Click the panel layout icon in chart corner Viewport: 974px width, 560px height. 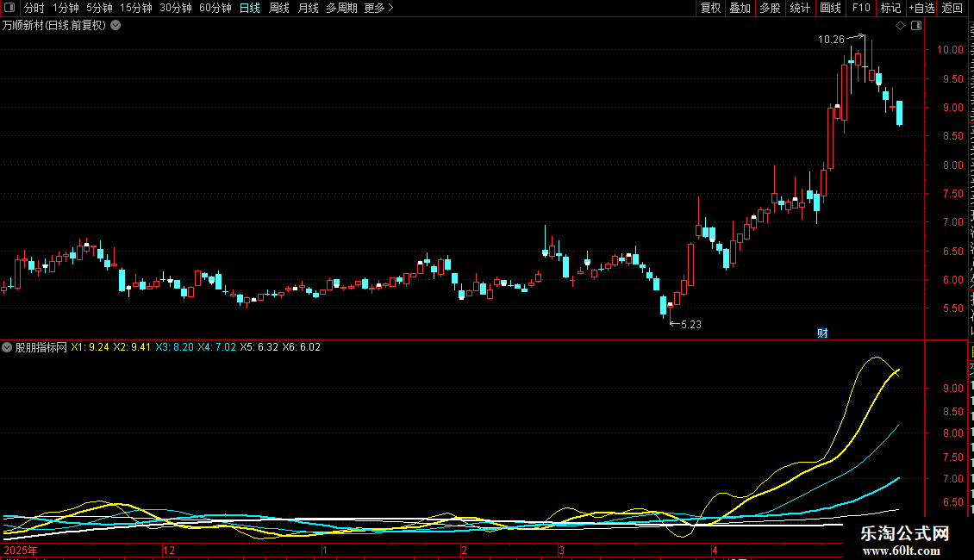pos(916,26)
